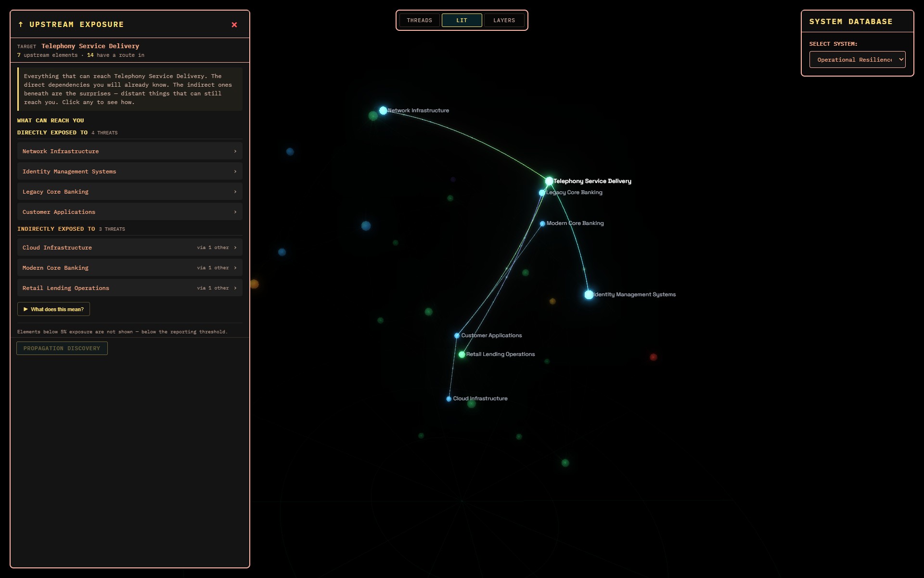Click the Propagation Discovery button

point(62,348)
